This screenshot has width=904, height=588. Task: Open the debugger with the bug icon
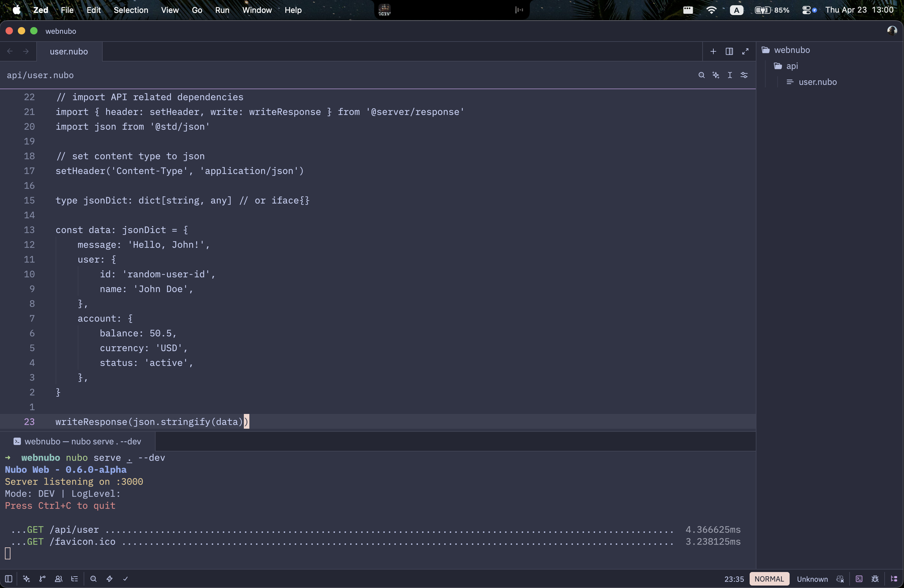[875, 579]
